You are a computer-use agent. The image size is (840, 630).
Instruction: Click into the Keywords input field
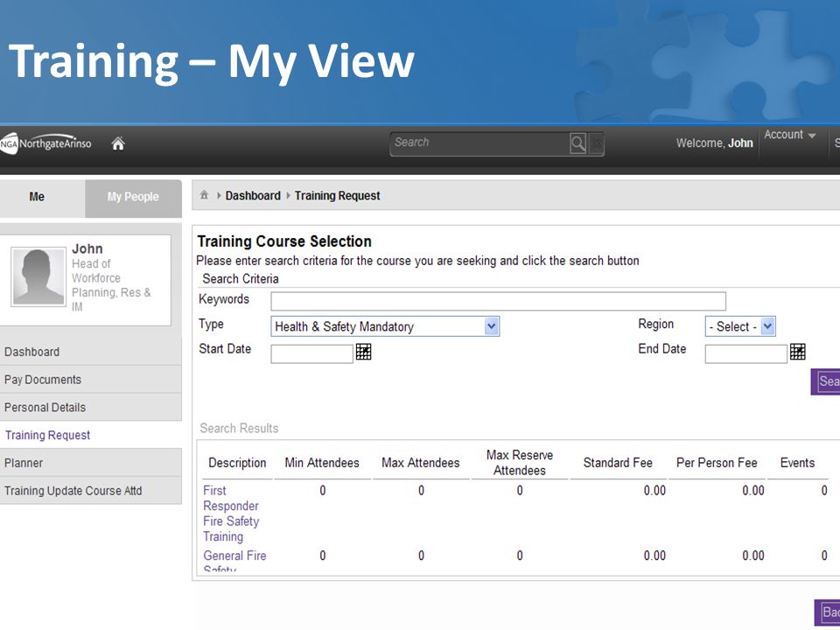498,301
